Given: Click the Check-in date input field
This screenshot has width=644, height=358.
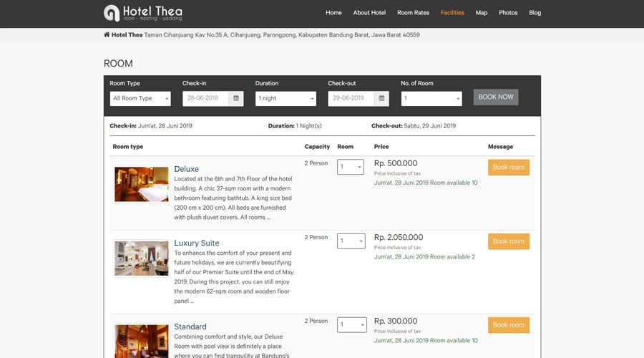Looking at the screenshot, I should tap(205, 98).
